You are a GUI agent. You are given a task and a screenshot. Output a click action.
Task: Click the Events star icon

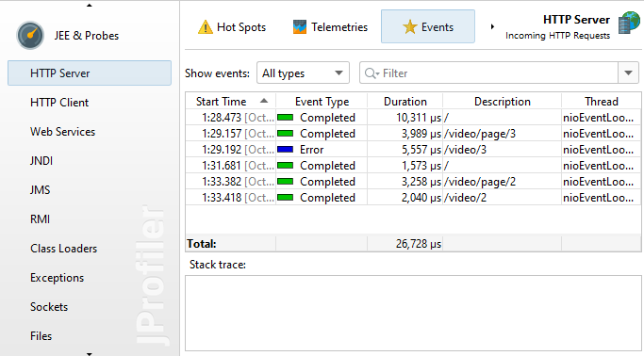(x=409, y=27)
